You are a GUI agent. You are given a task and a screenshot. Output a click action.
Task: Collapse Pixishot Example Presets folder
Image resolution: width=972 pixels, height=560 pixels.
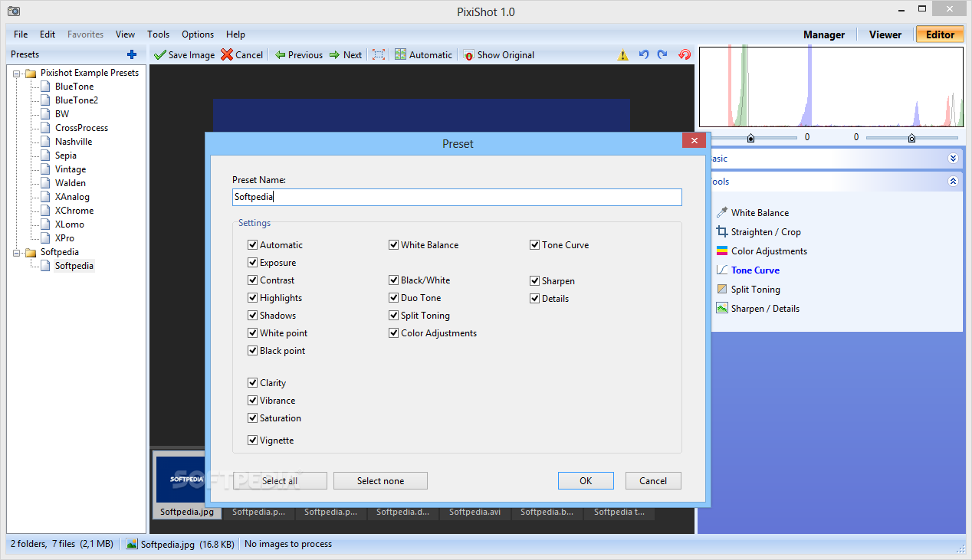[x=16, y=73]
